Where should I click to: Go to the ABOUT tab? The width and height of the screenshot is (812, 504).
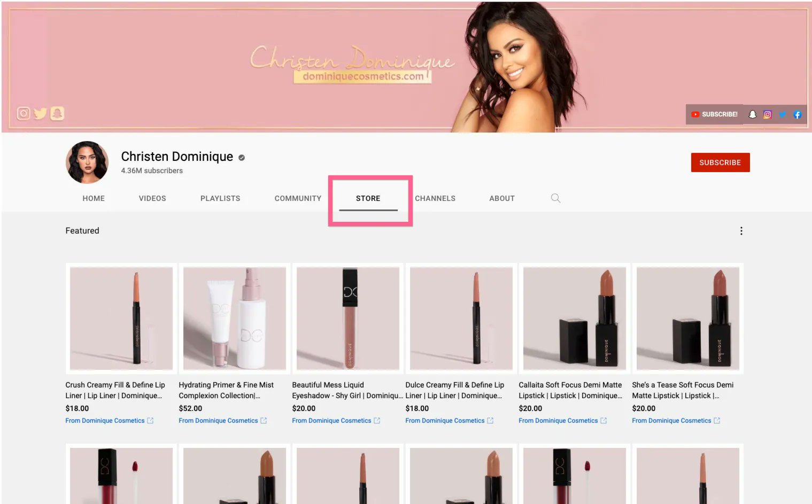click(x=502, y=198)
